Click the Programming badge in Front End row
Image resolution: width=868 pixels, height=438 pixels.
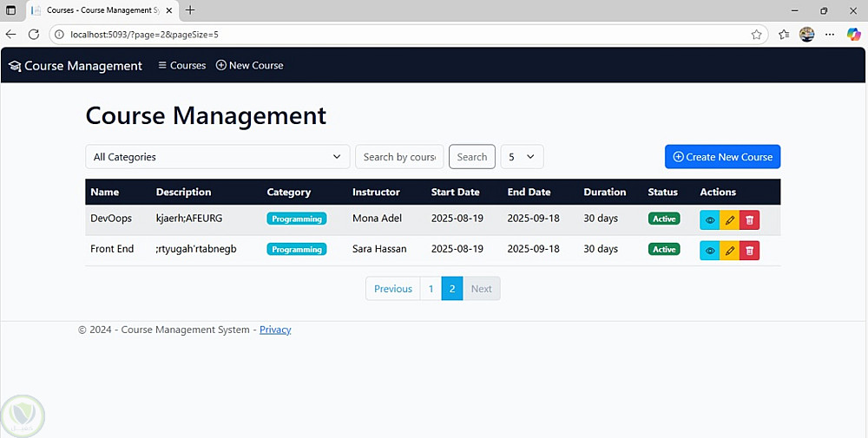(297, 250)
